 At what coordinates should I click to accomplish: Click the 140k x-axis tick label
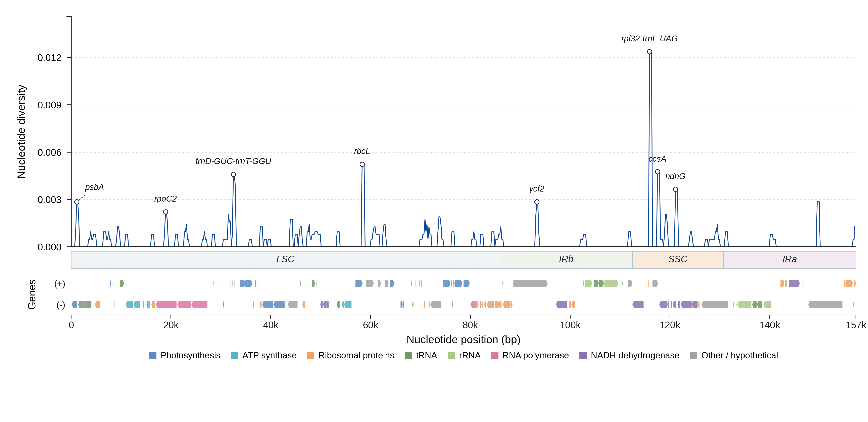coord(770,325)
